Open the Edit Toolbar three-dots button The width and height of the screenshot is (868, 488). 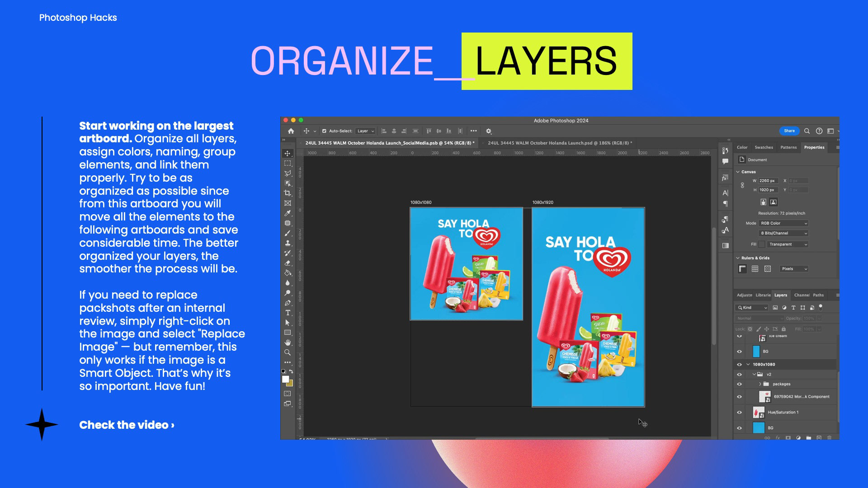(x=288, y=362)
